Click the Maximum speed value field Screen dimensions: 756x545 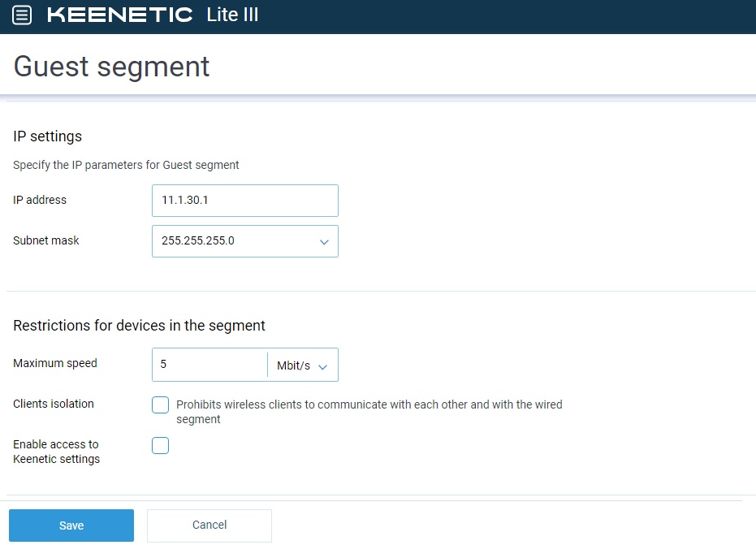coord(210,365)
